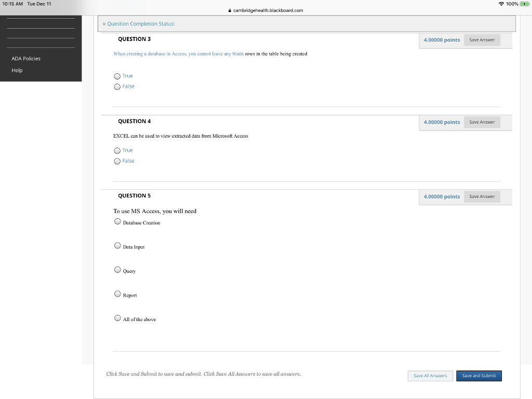Click the 'When creating a database' statement

tap(210, 54)
